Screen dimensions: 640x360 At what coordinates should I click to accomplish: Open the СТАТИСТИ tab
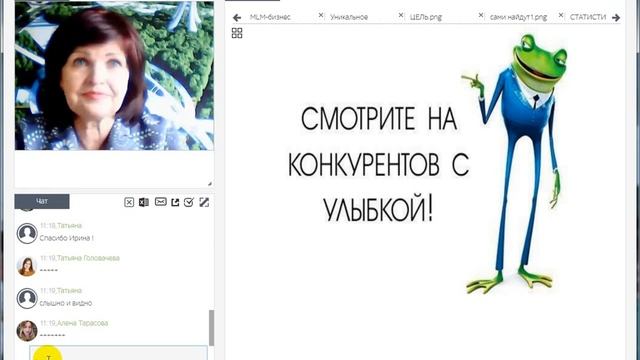pos(588,17)
